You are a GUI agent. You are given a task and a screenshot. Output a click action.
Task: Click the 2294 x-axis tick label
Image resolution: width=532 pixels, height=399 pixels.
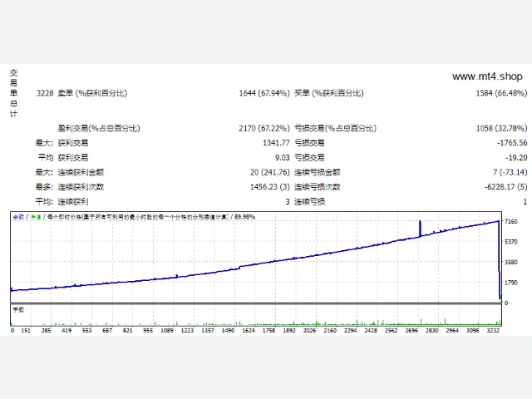(350, 330)
